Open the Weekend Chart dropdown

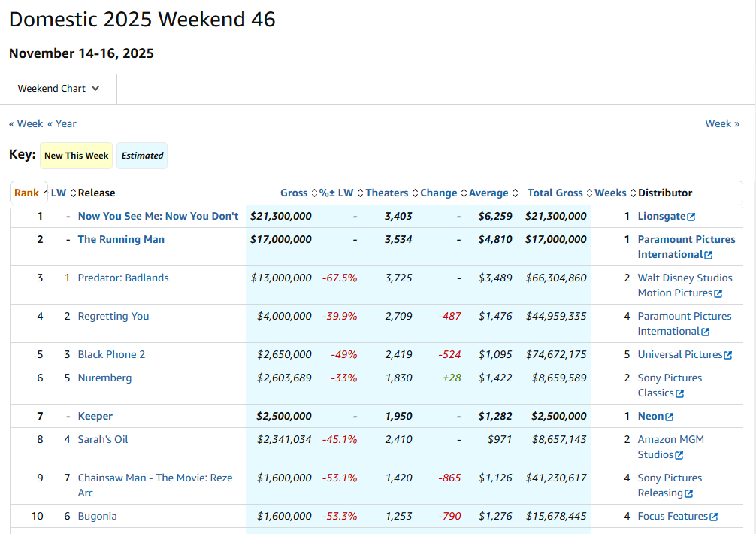point(59,89)
